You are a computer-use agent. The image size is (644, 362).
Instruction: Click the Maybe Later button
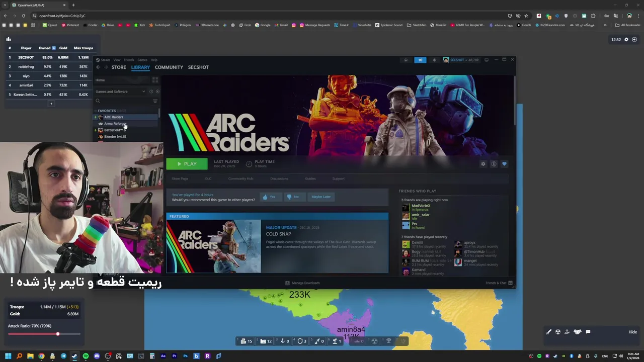click(x=320, y=197)
